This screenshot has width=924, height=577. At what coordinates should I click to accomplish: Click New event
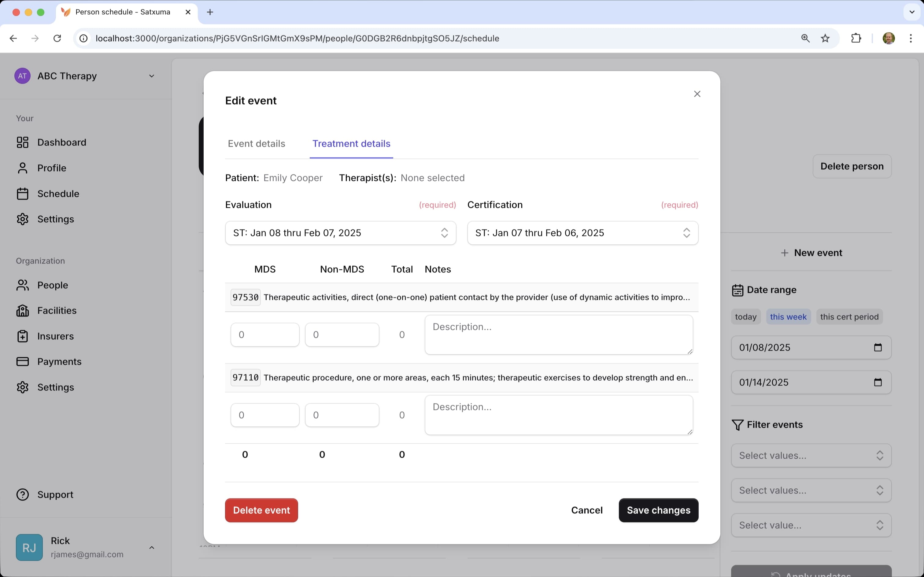(x=811, y=253)
